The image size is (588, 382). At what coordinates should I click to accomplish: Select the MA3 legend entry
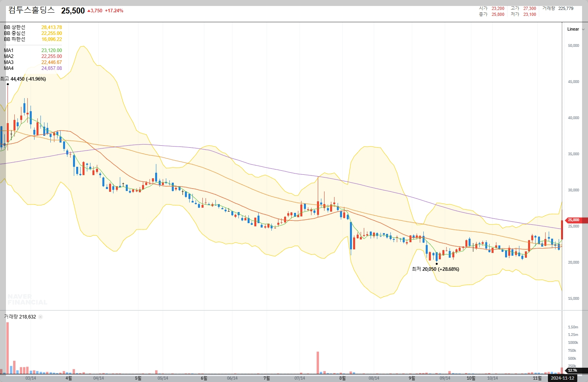pos(9,62)
